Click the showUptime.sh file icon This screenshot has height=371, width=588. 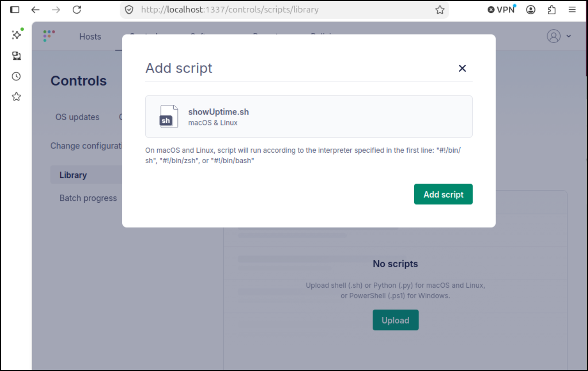(x=168, y=116)
